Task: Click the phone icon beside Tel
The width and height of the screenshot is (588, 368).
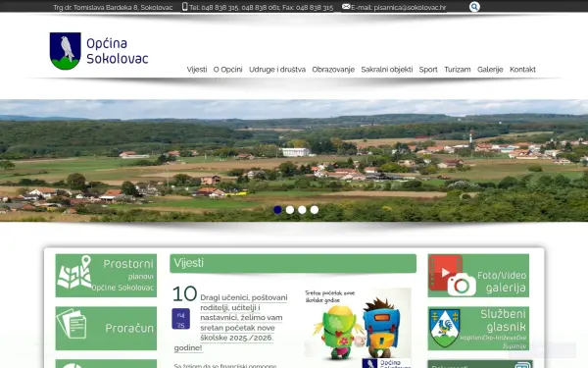Action: click(184, 7)
